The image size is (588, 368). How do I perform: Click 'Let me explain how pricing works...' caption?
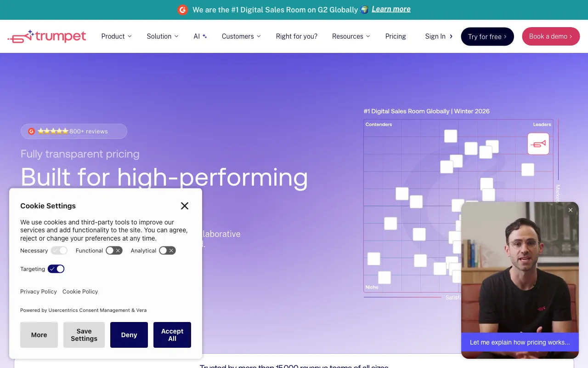[520, 342]
